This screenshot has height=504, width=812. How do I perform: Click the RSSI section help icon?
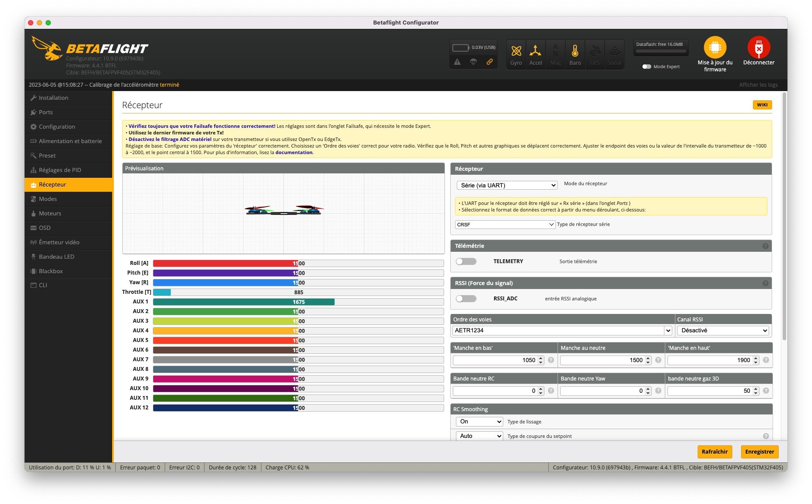(765, 283)
